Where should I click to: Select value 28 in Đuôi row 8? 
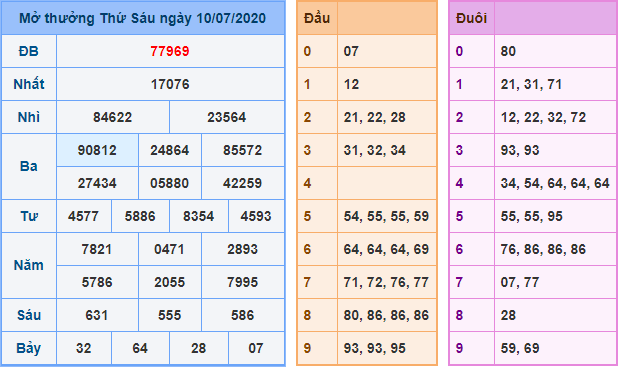pos(508,315)
